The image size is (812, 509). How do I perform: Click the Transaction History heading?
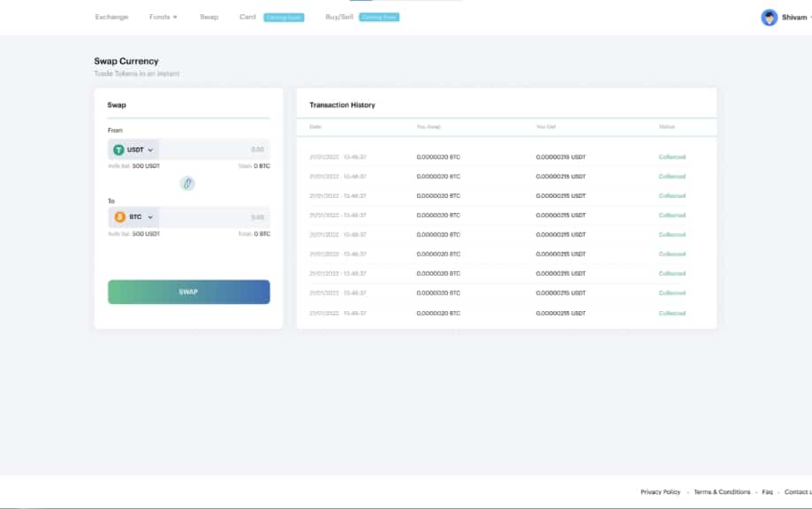pos(342,105)
